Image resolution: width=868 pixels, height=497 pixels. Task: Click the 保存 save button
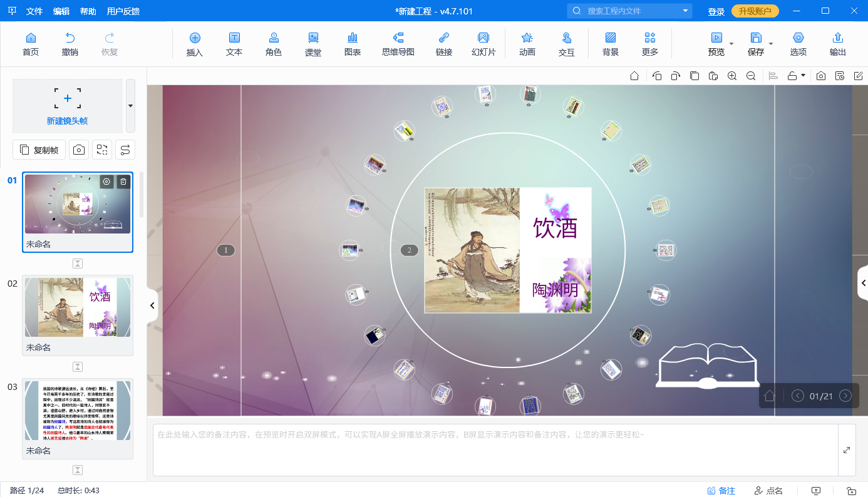[x=756, y=44]
